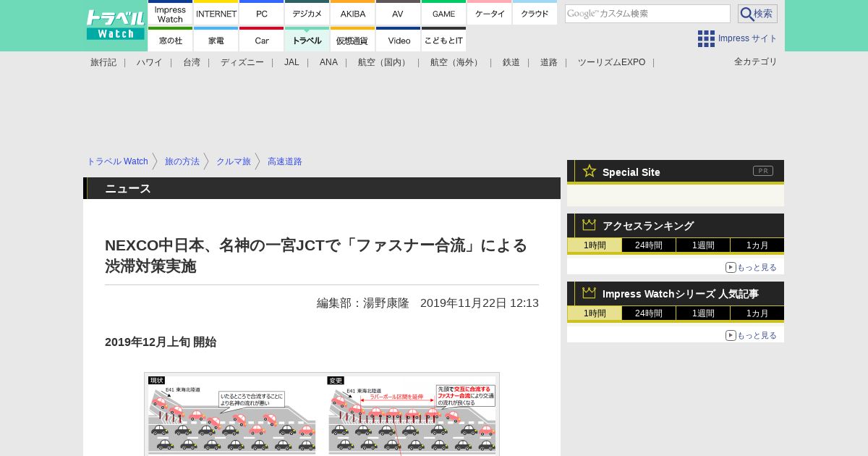This screenshot has width=868, height=456.
Task: Open the AV Watch tile
Action: (398, 13)
